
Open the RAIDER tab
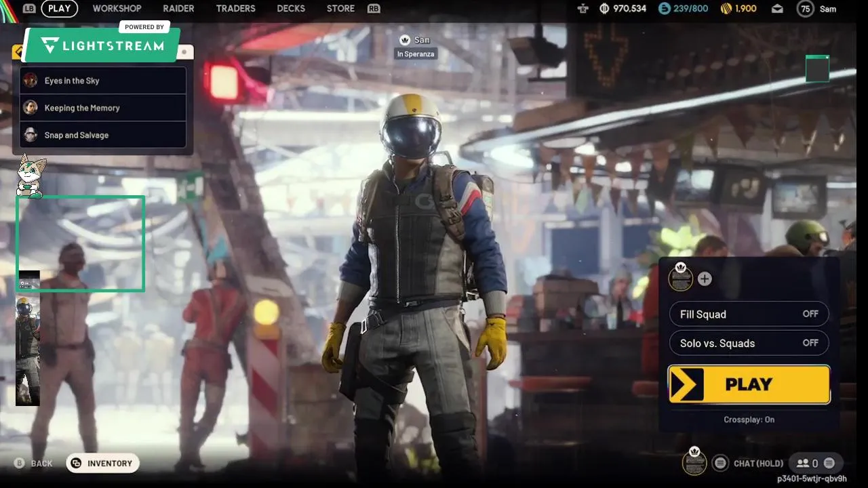coord(178,9)
